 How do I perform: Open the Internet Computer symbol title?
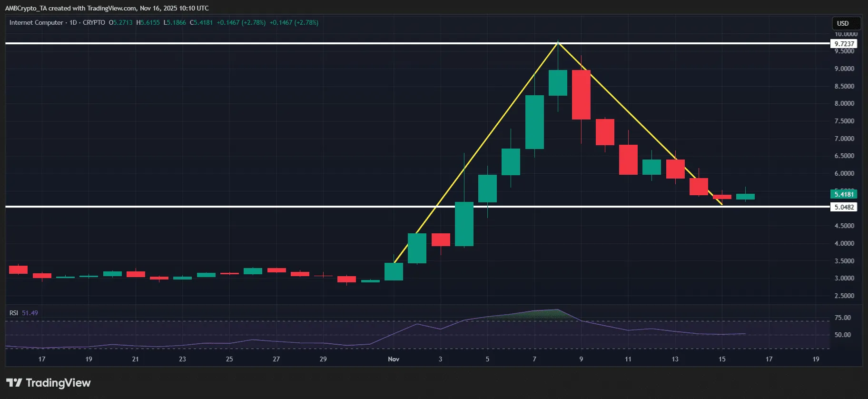click(x=36, y=22)
